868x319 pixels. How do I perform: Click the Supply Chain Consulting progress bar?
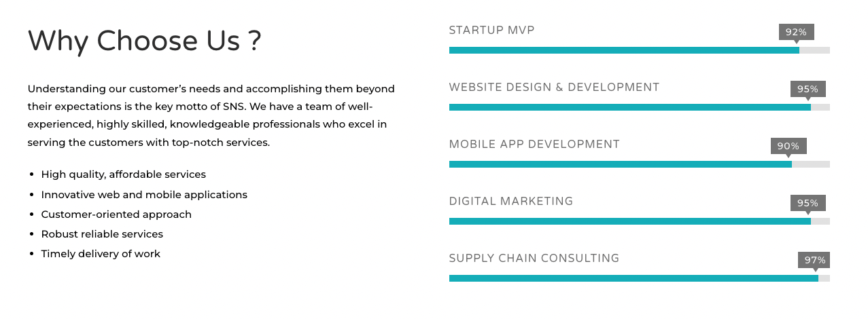point(639,278)
